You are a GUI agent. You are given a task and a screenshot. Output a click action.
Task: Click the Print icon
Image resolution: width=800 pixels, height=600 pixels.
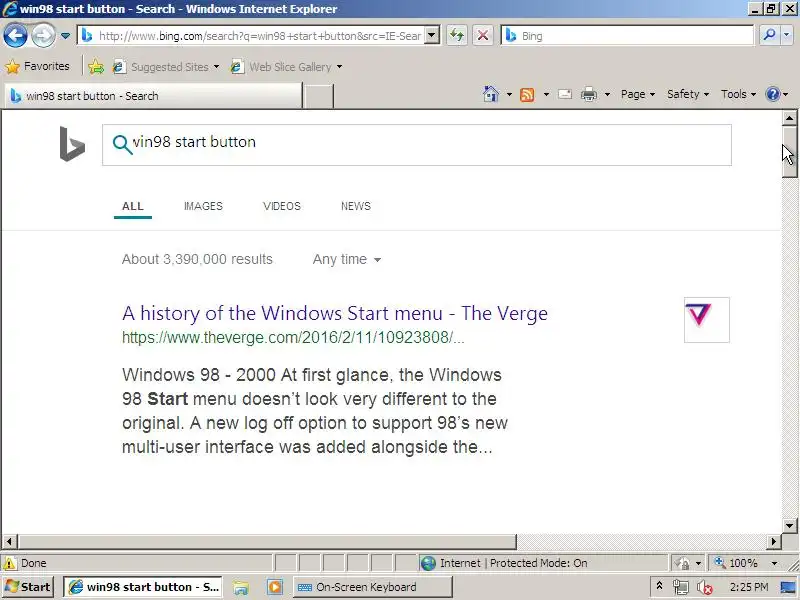(589, 94)
